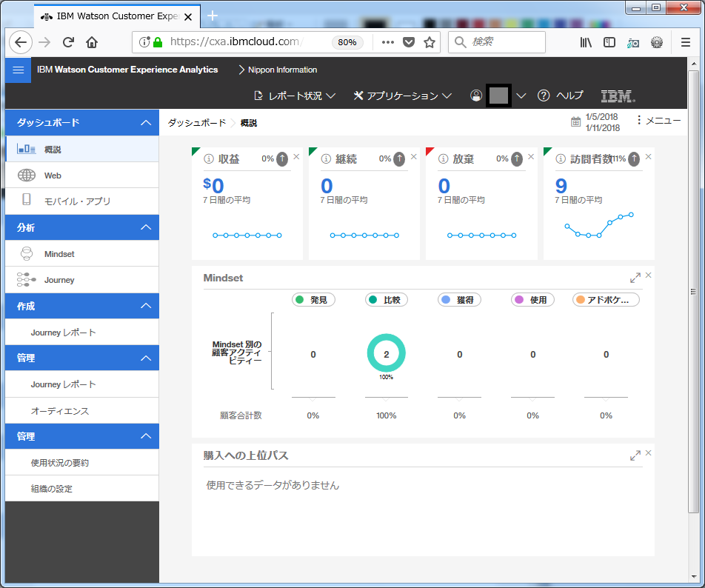This screenshot has width=705, height=588.
Task: Open Journey レポート under 管理
Action: pos(81,384)
